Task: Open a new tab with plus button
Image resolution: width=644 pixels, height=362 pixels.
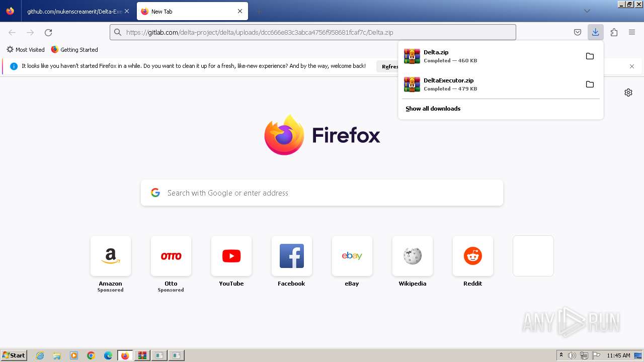Action: [x=259, y=11]
